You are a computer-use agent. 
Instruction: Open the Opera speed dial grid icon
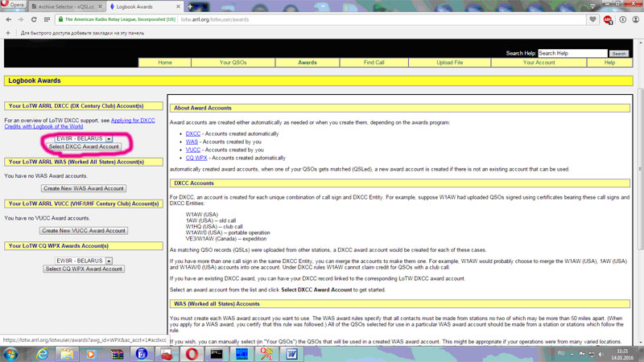point(46,19)
